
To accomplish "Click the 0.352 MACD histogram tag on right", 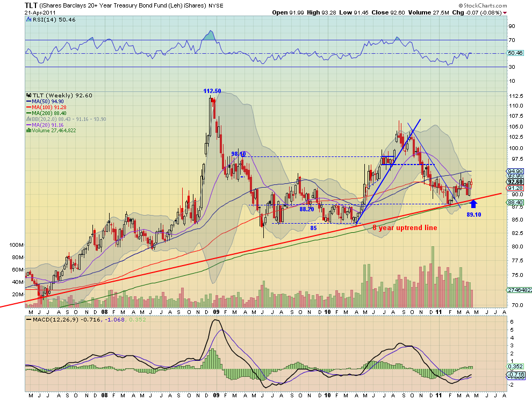I will coord(515,366).
